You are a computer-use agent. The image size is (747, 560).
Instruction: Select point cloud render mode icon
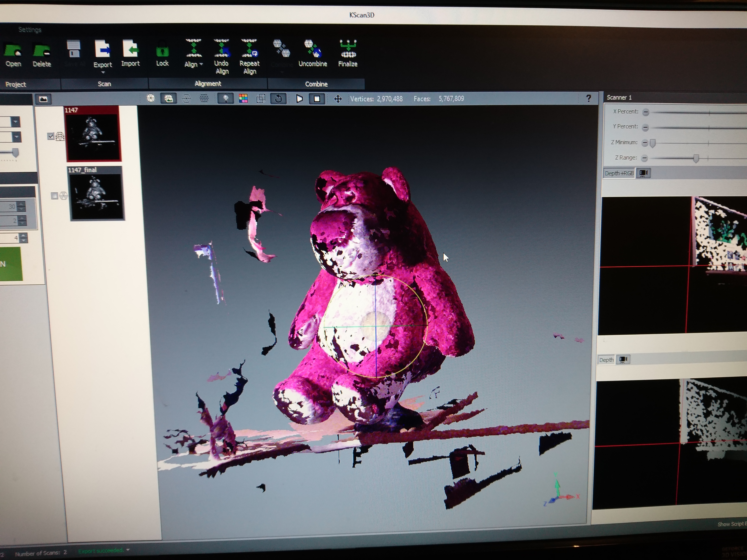pos(204,99)
